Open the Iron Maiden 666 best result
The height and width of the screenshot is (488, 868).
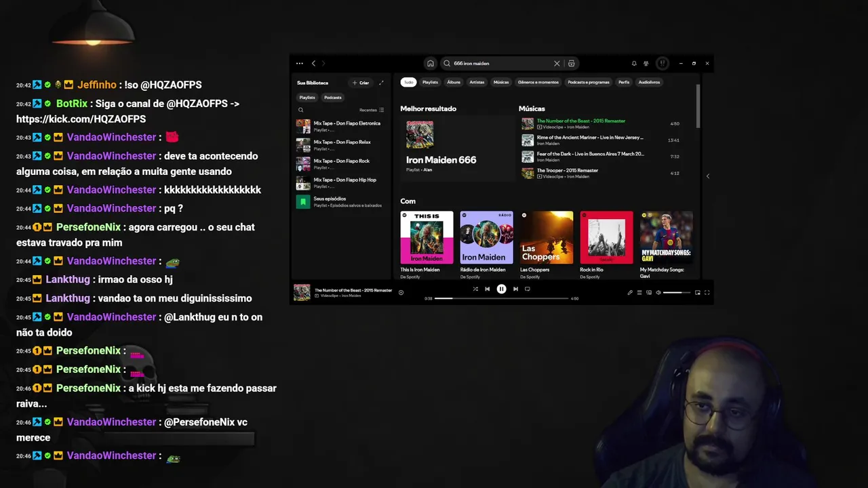click(457, 147)
